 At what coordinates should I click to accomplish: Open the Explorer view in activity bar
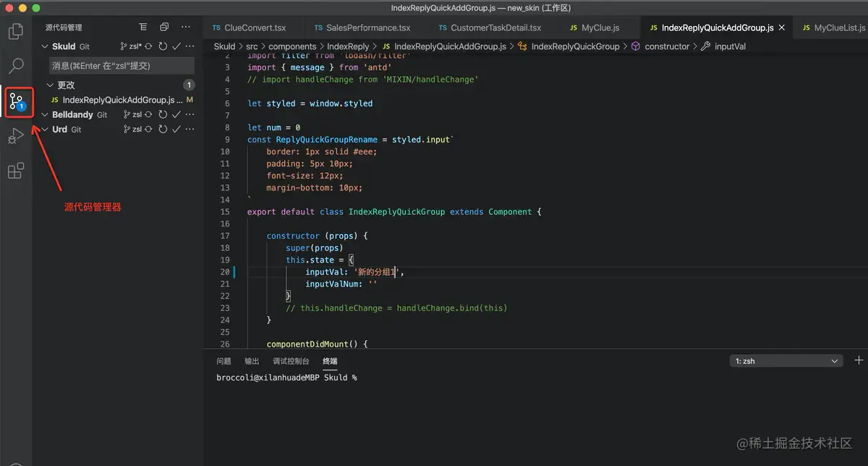click(x=15, y=32)
